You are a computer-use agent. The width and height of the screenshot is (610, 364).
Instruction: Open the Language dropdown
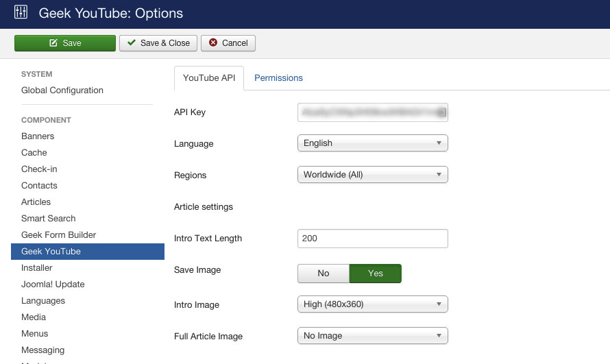(x=373, y=143)
